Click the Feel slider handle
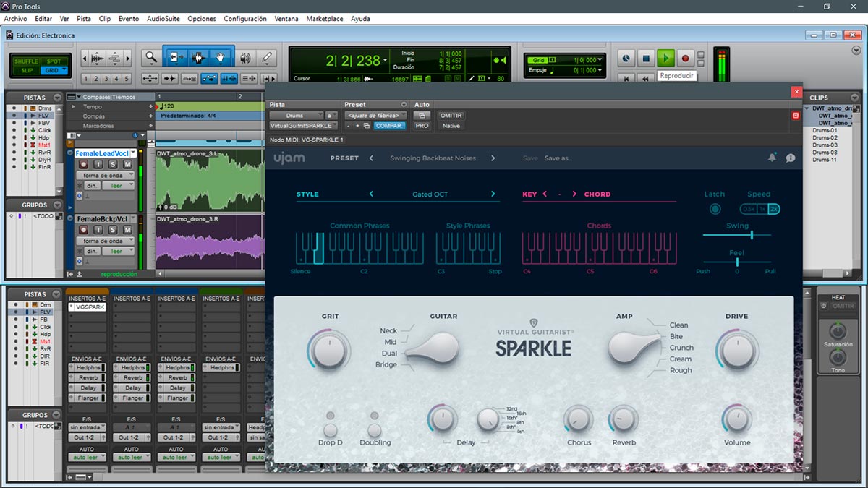The image size is (868, 488). coord(737,262)
